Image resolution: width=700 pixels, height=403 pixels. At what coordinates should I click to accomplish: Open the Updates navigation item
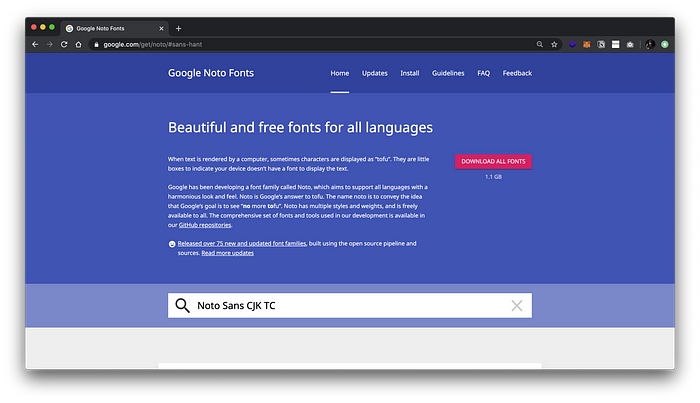pyautogui.click(x=375, y=73)
